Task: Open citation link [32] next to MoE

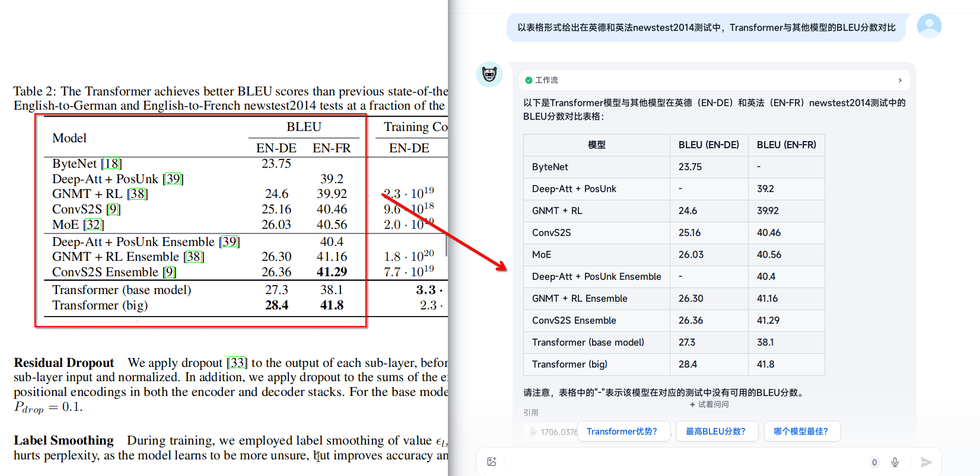Action: pyautogui.click(x=93, y=225)
